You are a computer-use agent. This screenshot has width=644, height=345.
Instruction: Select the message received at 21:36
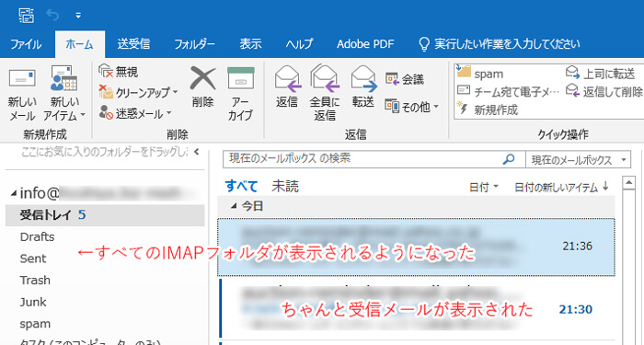[416, 247]
